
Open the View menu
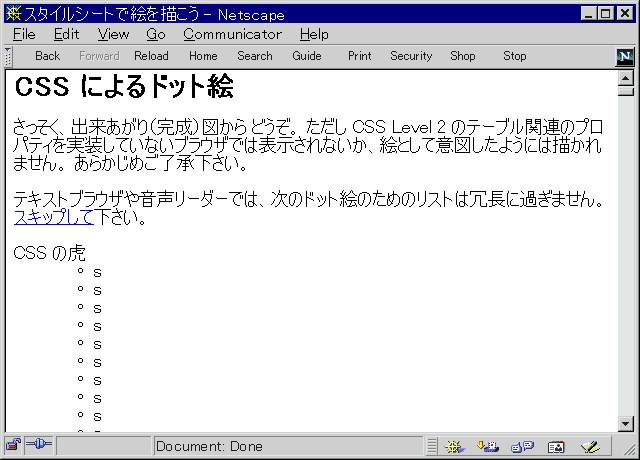(113, 34)
